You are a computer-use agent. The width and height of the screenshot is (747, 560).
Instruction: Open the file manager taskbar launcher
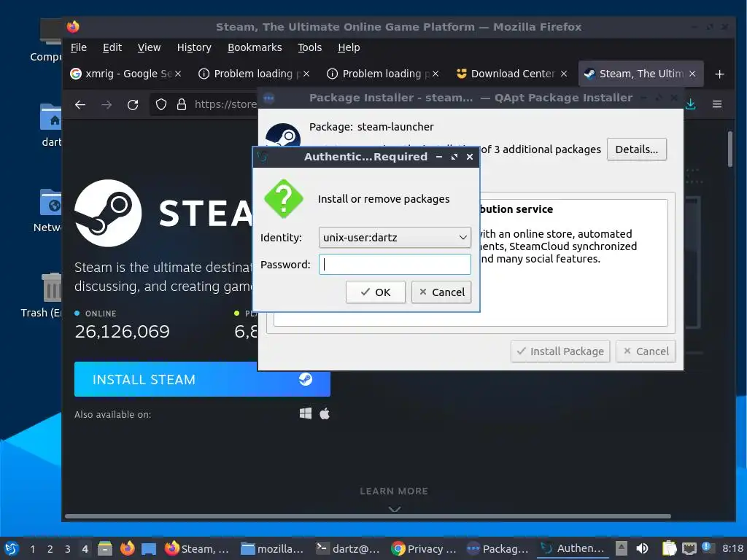tap(105, 548)
